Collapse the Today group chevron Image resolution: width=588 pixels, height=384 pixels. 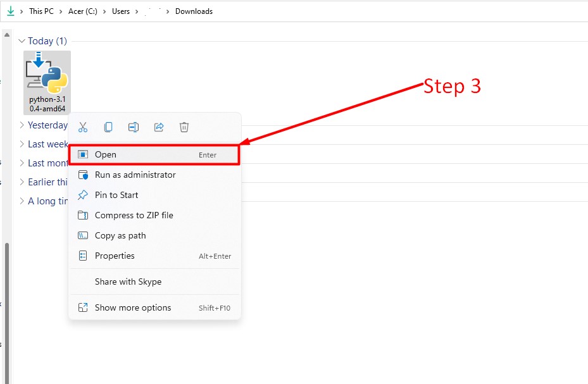pyautogui.click(x=22, y=41)
